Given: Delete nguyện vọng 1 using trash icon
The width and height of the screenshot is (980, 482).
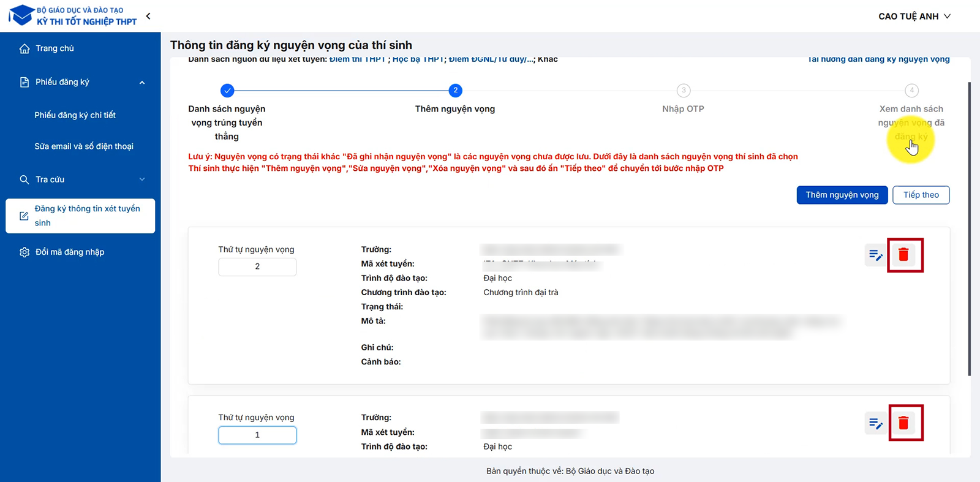Looking at the screenshot, I should (903, 423).
